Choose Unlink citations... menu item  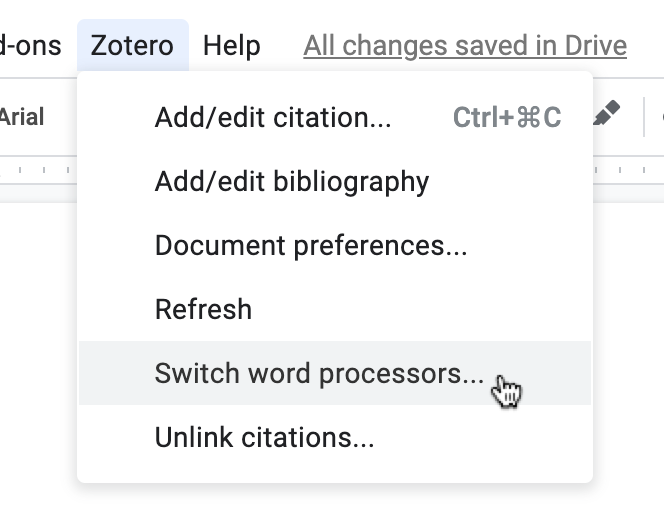pyautogui.click(x=264, y=438)
